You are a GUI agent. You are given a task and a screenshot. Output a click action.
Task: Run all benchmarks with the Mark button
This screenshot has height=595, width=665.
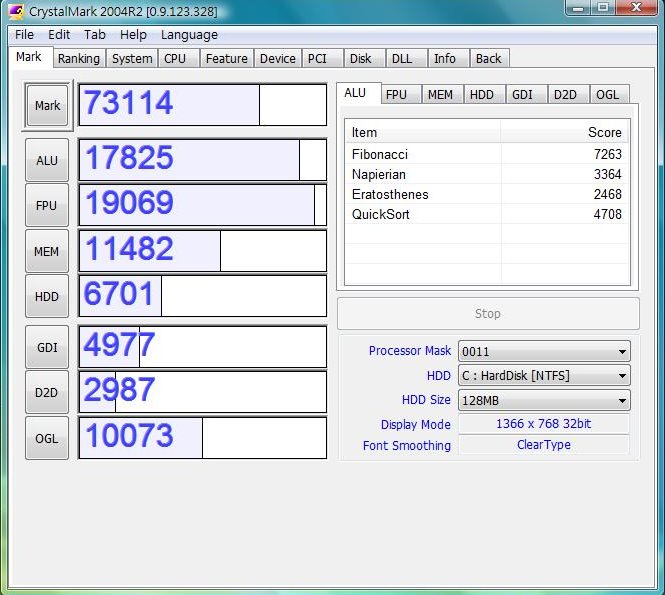tap(47, 105)
